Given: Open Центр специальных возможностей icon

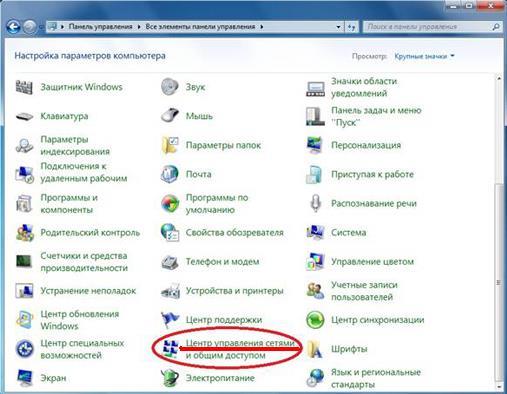Looking at the screenshot, I should 24,349.
